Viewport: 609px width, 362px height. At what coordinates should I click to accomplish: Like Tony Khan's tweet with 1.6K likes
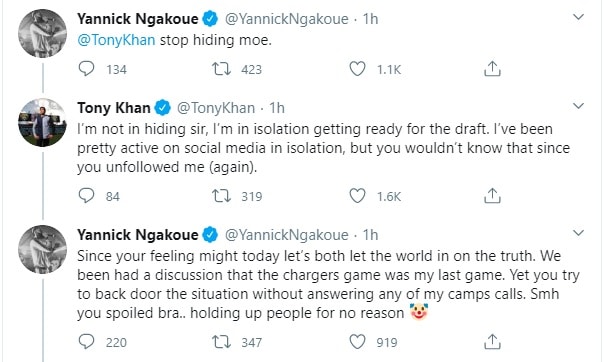point(357,196)
